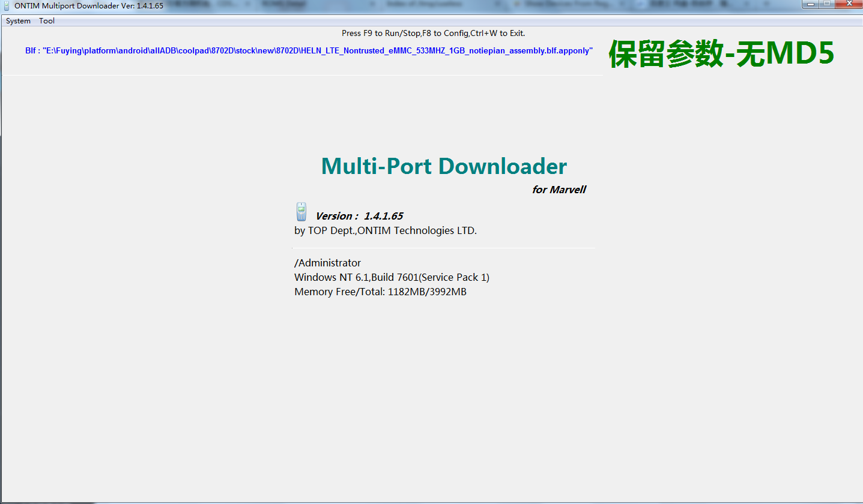The image size is (863, 504).
Task: Minimize the ONTIM Multiport Downloader window
Action: (811, 4)
